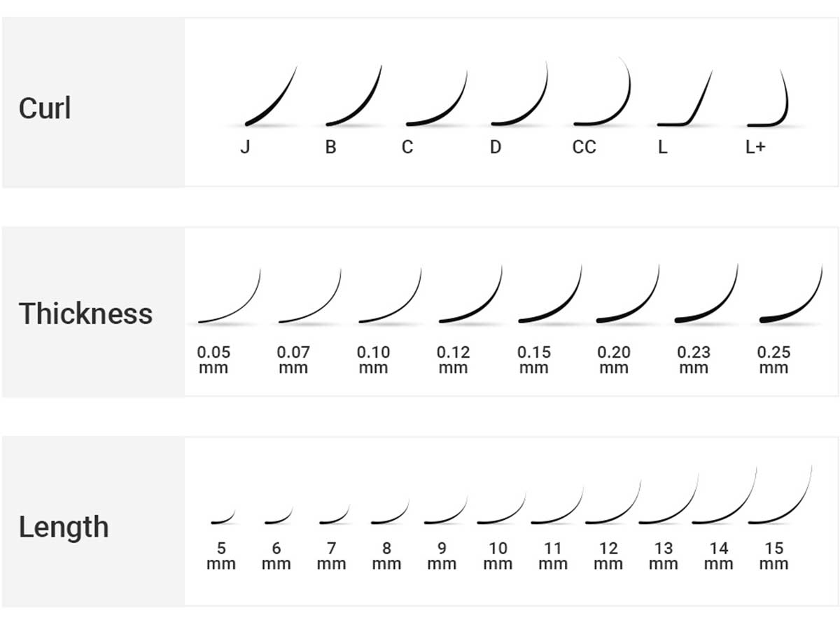Click the L curl lash icon
This screenshot has height=627, width=840.
point(685,98)
